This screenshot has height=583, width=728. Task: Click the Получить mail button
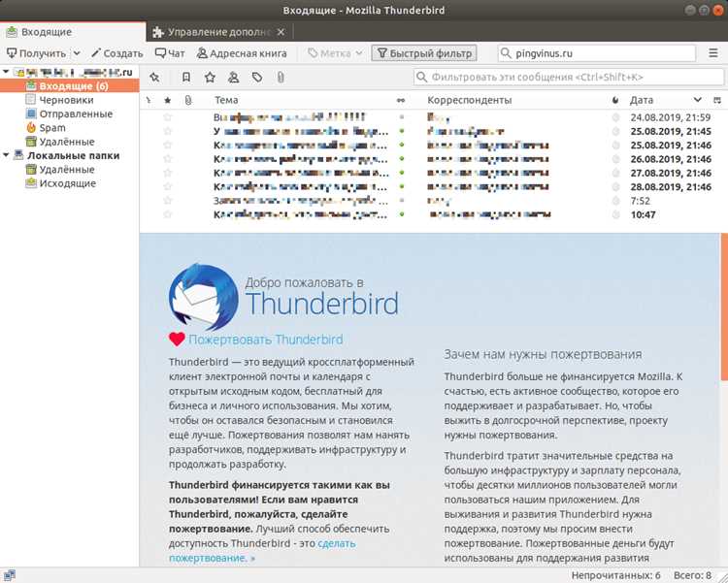(x=36, y=53)
